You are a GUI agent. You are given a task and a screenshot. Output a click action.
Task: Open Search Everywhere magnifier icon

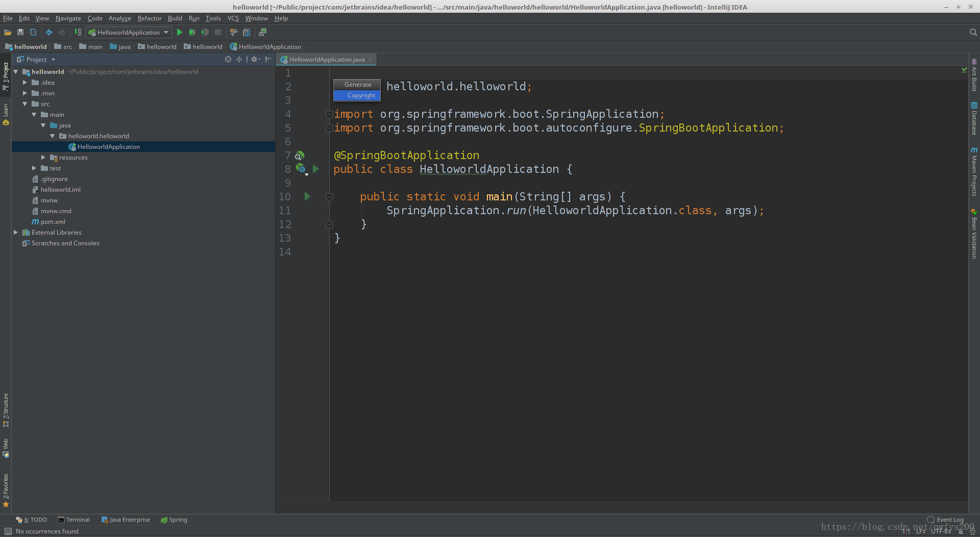tap(973, 32)
